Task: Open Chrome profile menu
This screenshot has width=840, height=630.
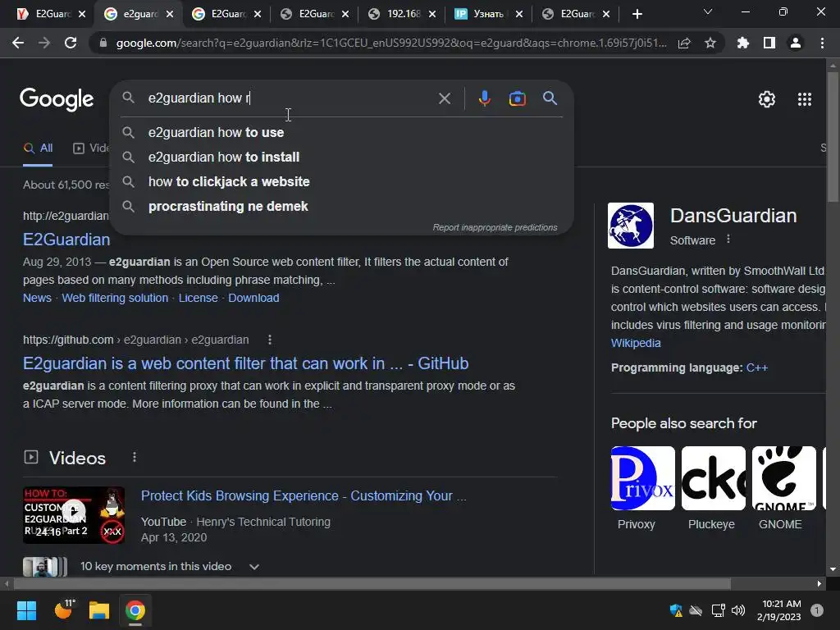Action: (x=796, y=43)
